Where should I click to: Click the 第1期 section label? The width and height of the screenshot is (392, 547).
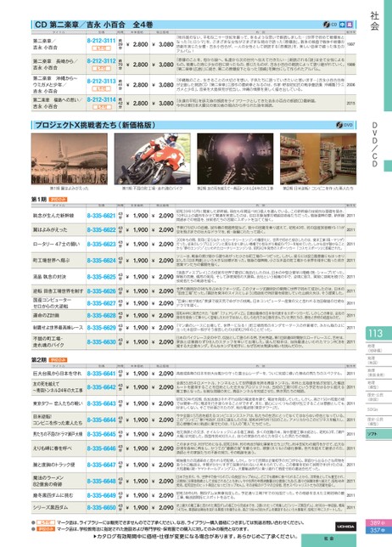point(39,200)
